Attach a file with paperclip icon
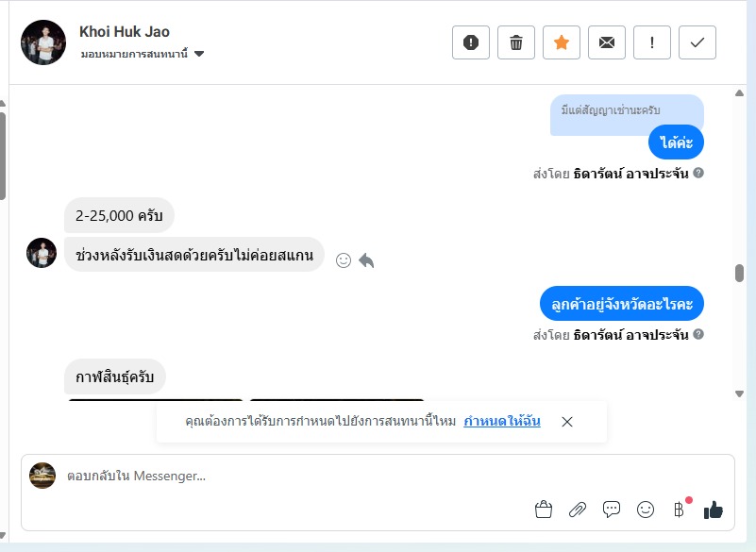Image resolution: width=756 pixels, height=552 pixels. [578, 510]
